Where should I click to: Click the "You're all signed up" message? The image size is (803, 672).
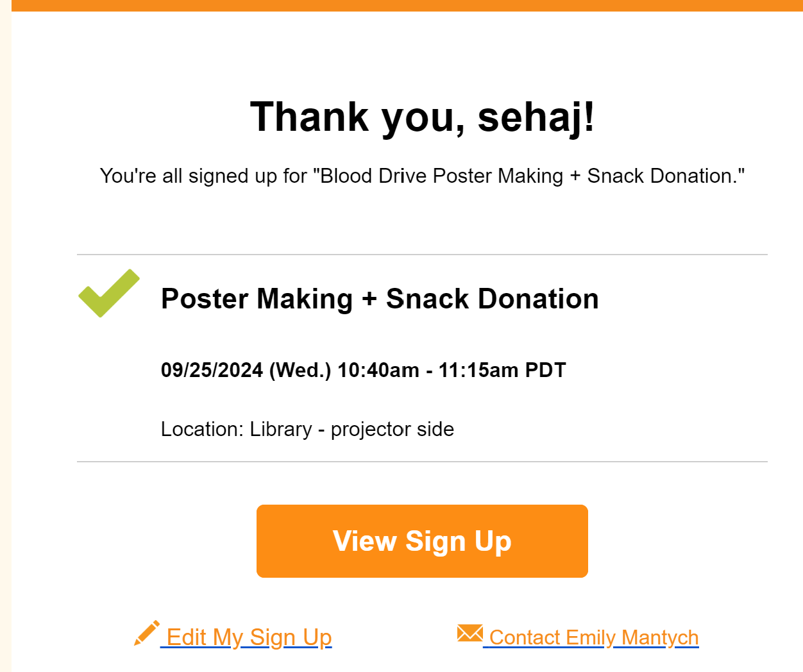click(x=203, y=176)
